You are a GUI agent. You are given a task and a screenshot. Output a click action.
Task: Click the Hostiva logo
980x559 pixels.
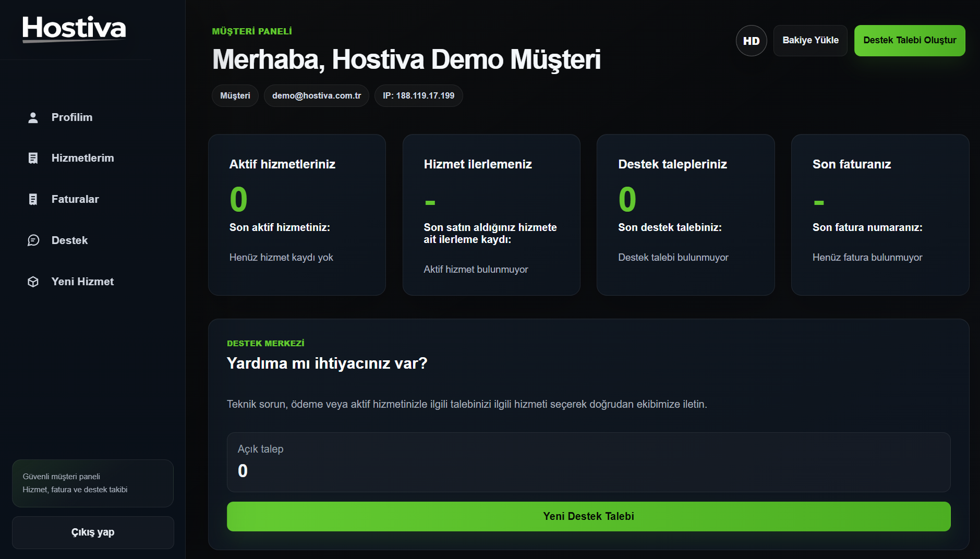pyautogui.click(x=74, y=28)
